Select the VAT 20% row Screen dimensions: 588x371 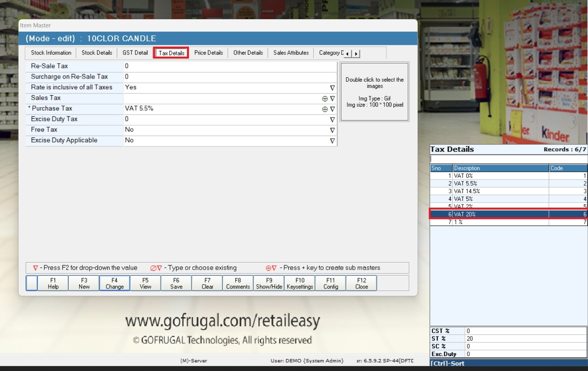(x=509, y=214)
